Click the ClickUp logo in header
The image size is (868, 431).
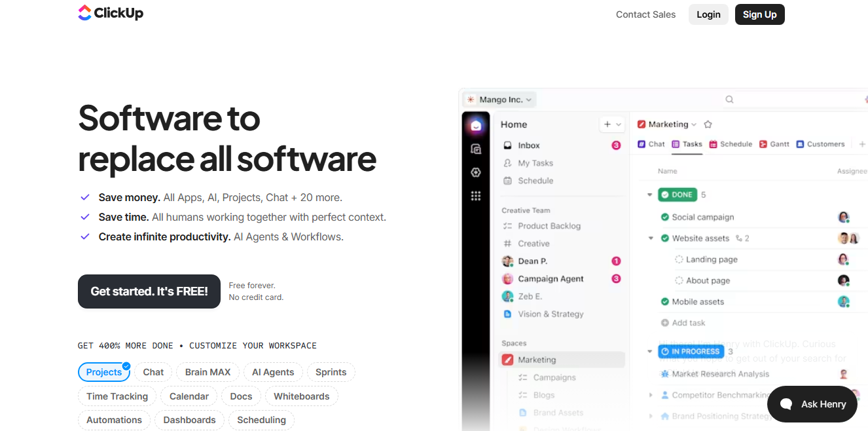(110, 13)
